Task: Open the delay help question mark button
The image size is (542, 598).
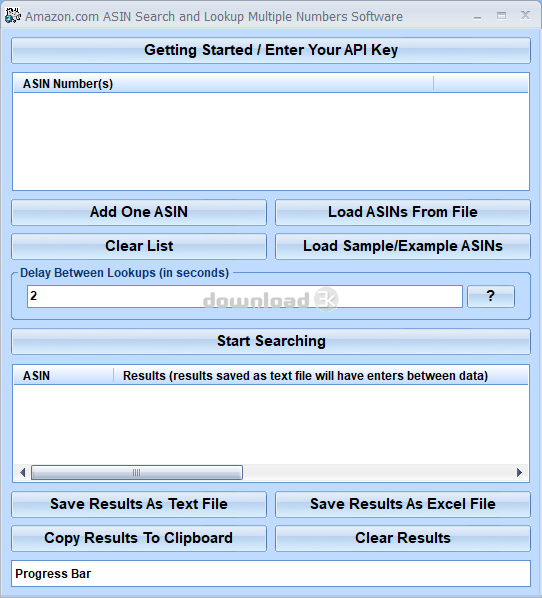Action: click(491, 296)
